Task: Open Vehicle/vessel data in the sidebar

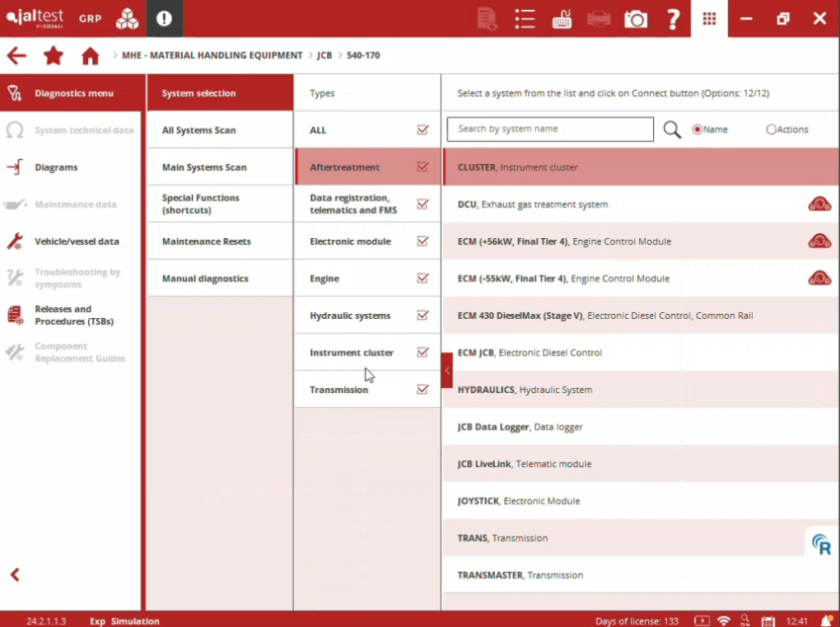Action: (77, 241)
